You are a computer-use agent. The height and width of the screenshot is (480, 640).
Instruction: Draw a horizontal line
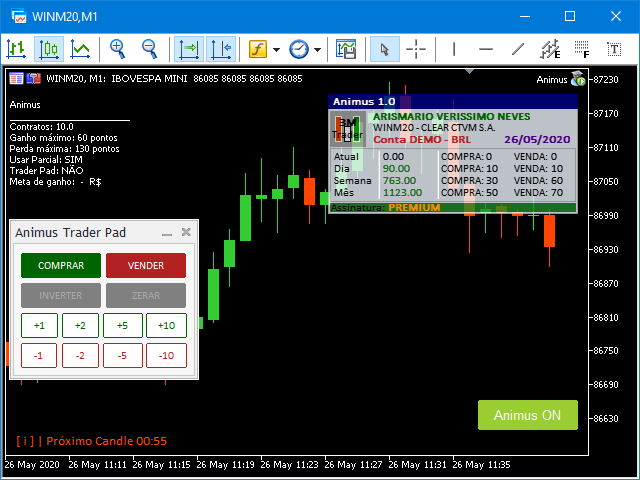click(486, 49)
